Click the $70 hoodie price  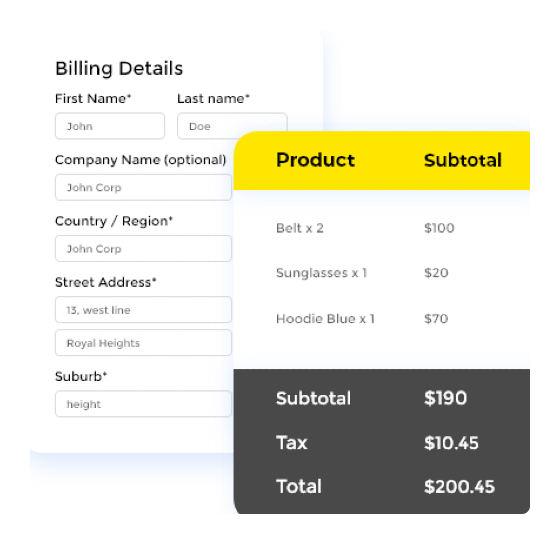tap(436, 319)
